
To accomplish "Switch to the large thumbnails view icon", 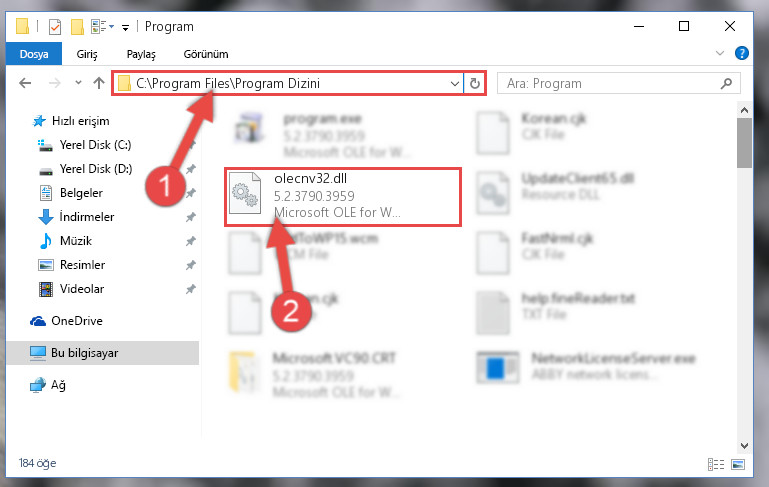I will pyautogui.click(x=738, y=464).
